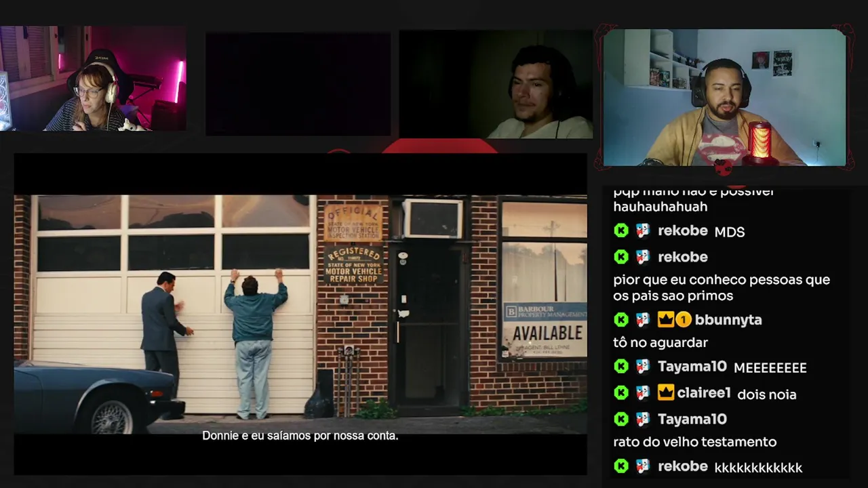Open username rekobe beside MDS message
The width and height of the screenshot is (868, 488).
point(682,231)
